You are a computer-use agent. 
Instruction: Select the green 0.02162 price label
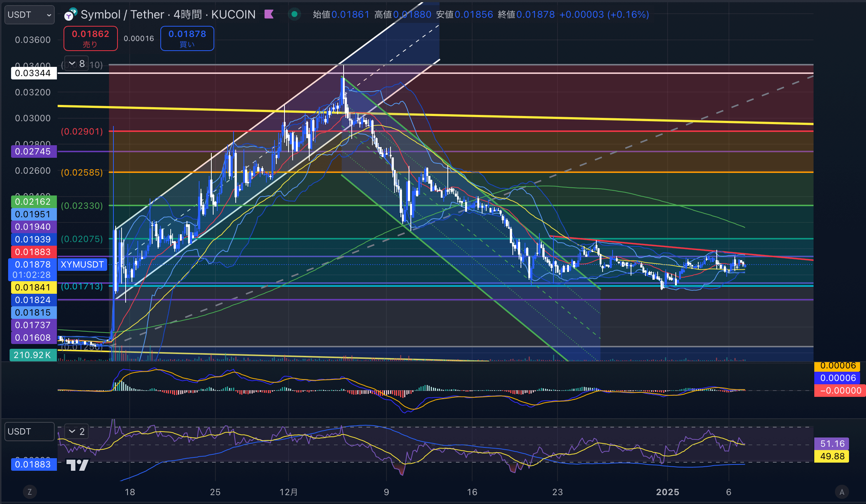pos(34,202)
